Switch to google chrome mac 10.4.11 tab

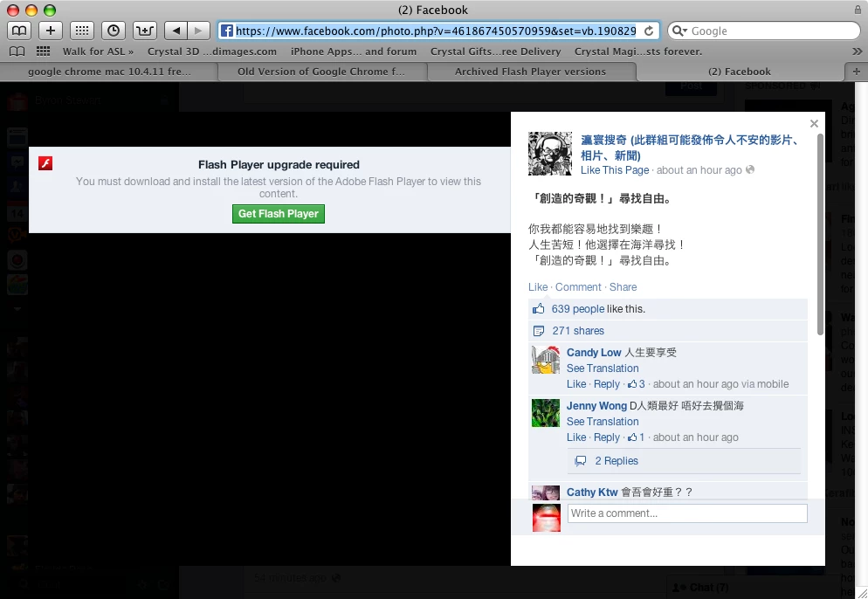[109, 72]
